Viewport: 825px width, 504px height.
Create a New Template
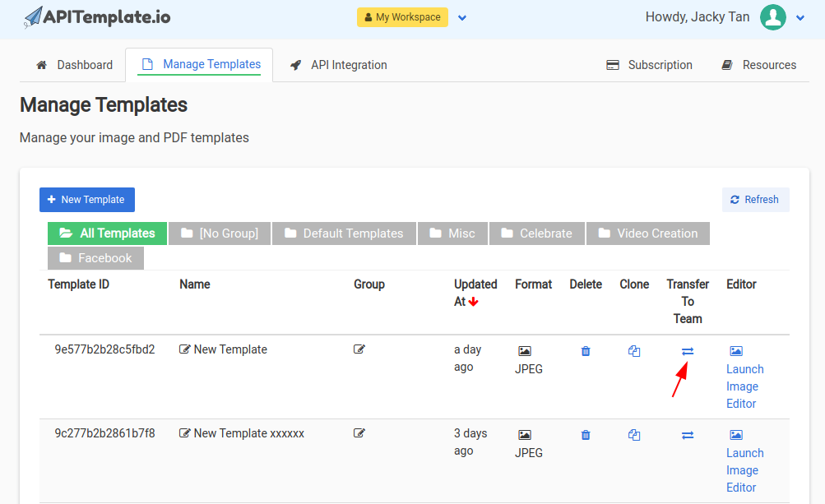86,200
